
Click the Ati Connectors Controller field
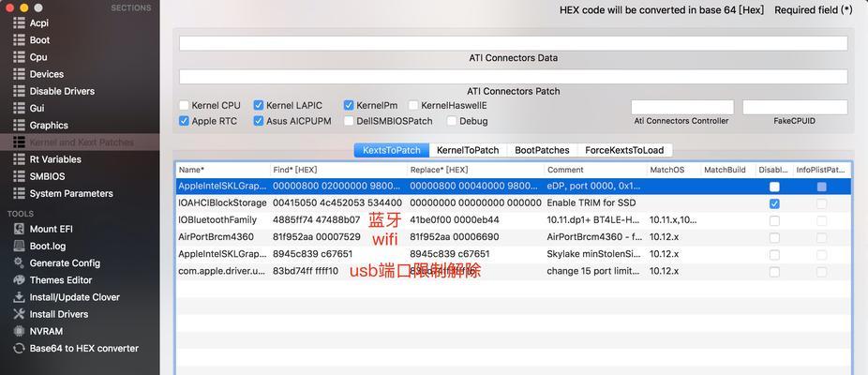[682, 107]
